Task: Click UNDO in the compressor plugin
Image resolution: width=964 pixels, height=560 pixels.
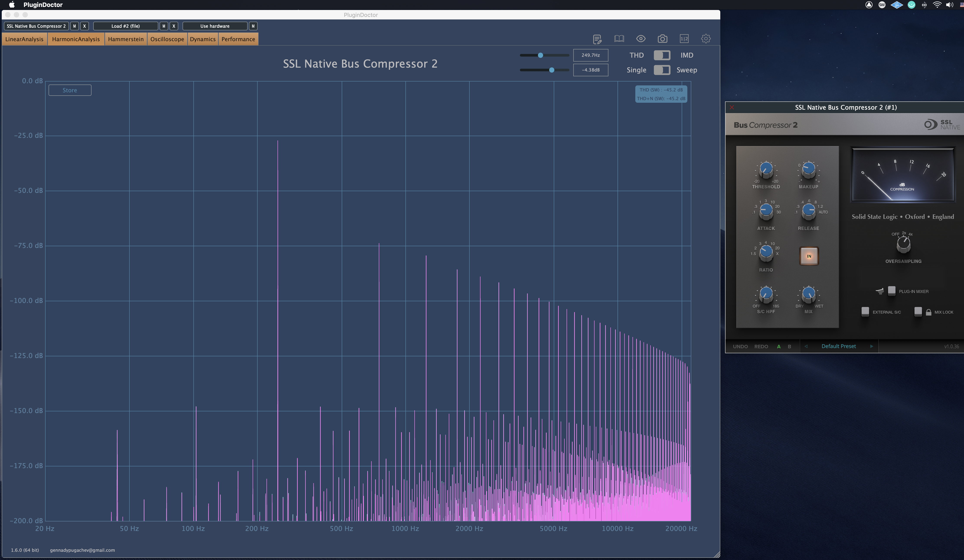Action: click(x=740, y=346)
